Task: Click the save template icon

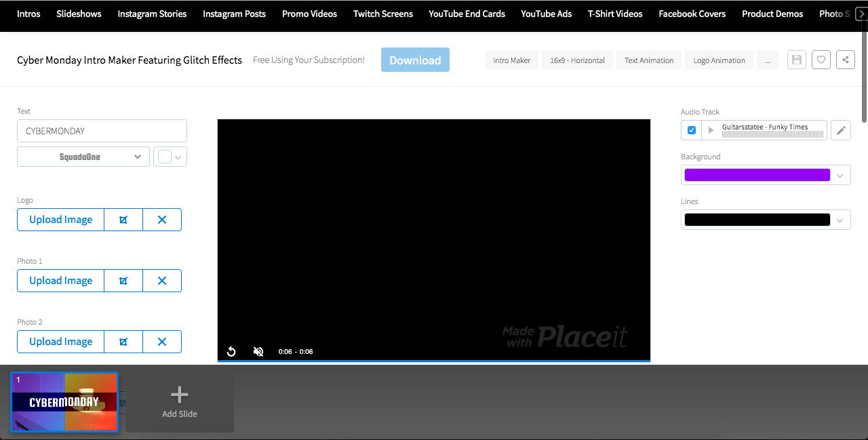Action: coord(797,60)
